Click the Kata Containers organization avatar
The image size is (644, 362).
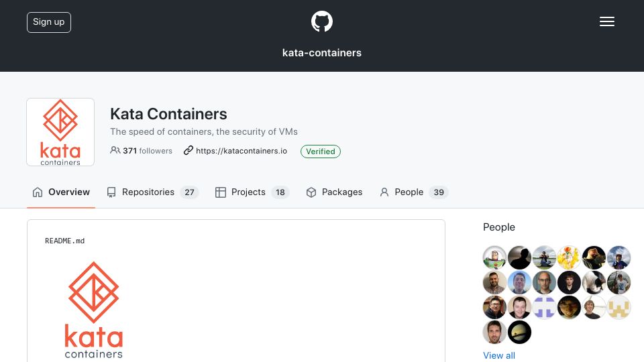click(x=60, y=132)
